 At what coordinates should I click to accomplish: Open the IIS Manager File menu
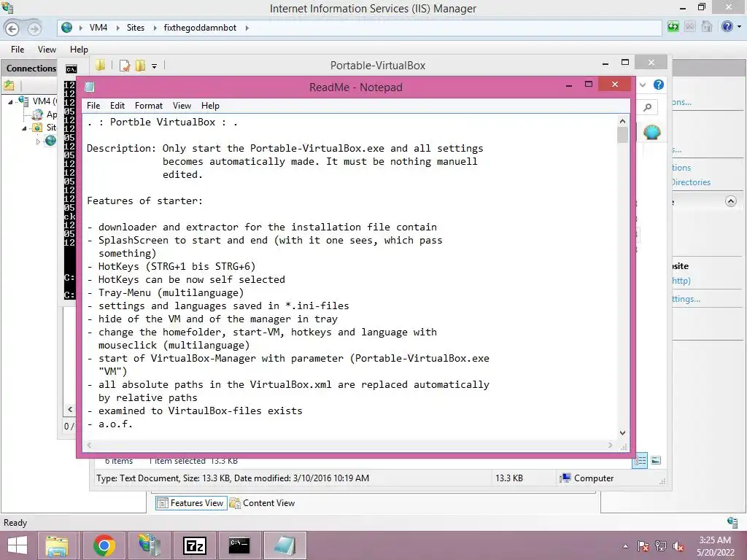click(x=18, y=50)
